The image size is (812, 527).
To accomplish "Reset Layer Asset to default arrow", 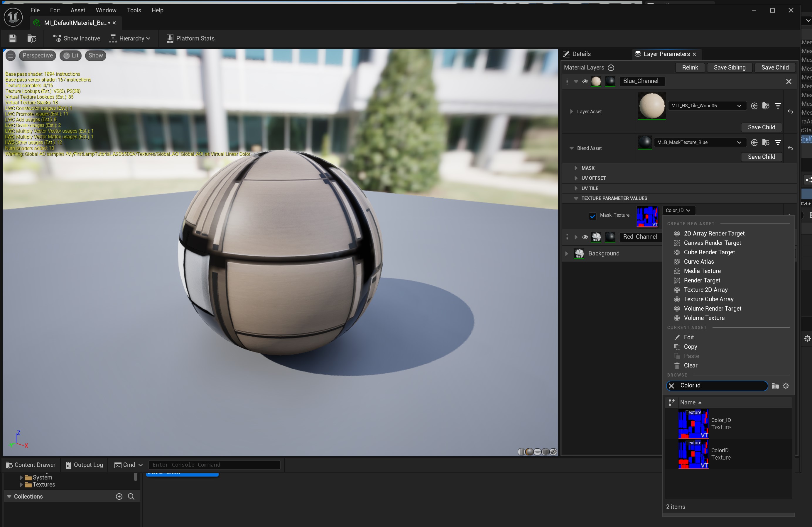I will (790, 112).
